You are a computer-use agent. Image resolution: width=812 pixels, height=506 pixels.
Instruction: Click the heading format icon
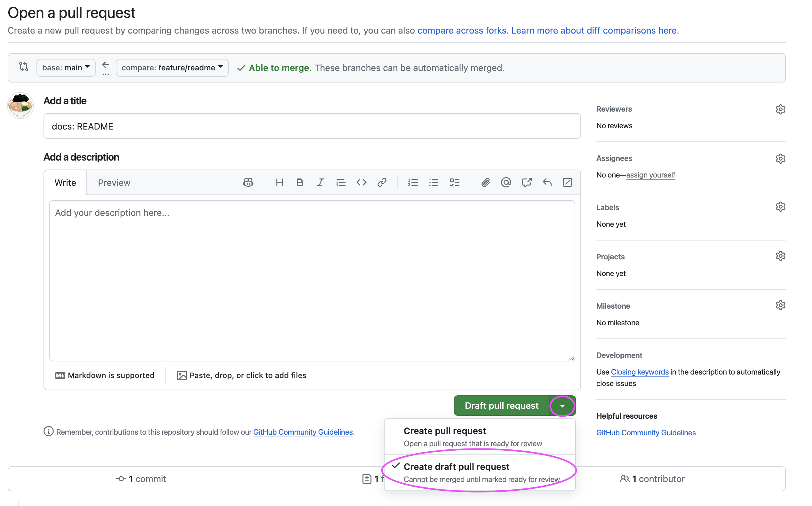click(x=279, y=182)
